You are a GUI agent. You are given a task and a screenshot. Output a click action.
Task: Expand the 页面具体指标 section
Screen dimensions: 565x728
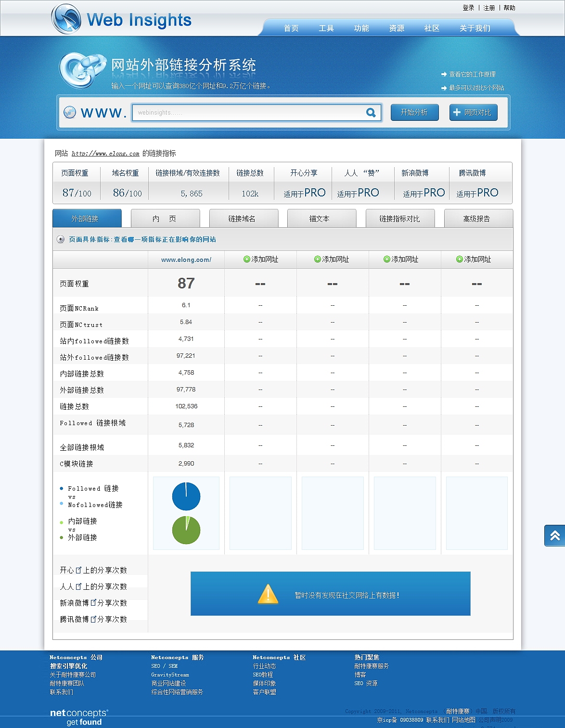[61, 239]
